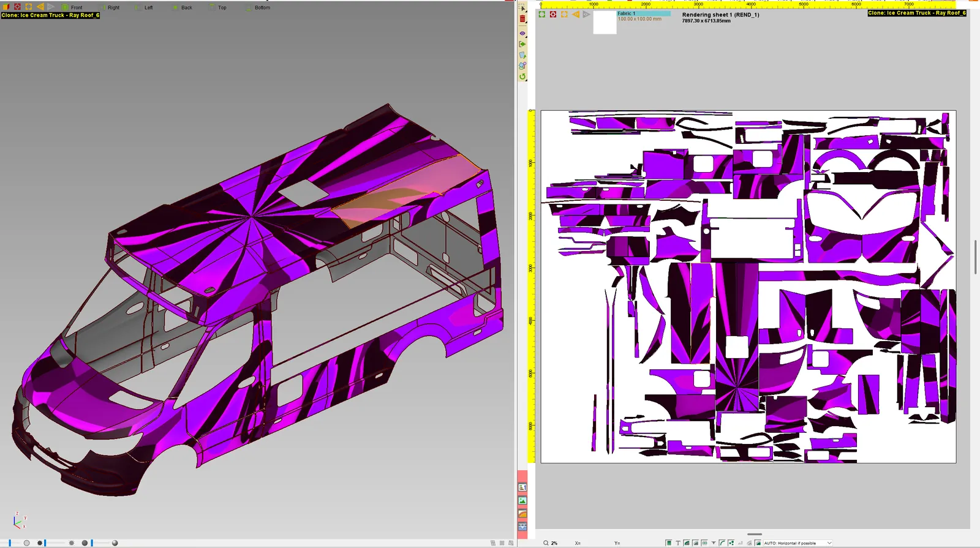Toggle the dotted frame display option
The height and width of the screenshot is (548, 980).
[x=704, y=543]
